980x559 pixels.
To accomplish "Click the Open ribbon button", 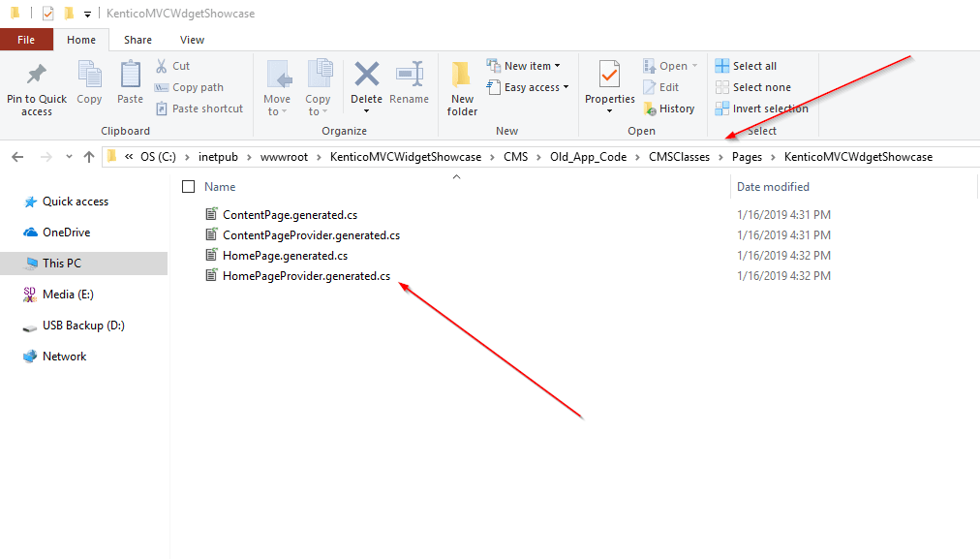I will (x=670, y=66).
